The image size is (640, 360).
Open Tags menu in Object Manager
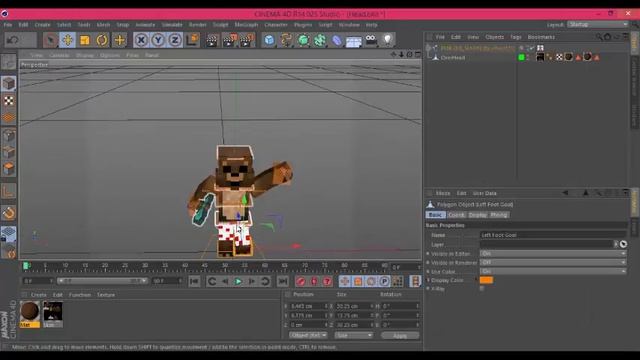point(516,37)
